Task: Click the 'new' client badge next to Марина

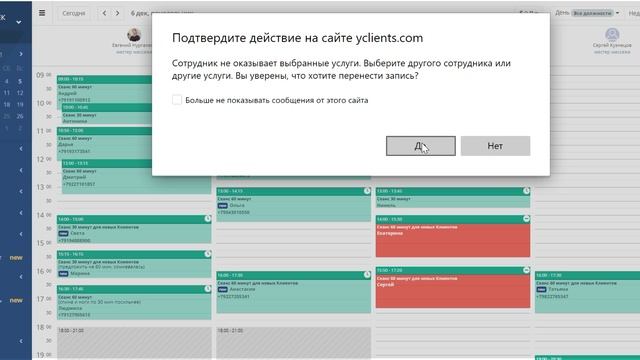Action: pyautogui.click(x=63, y=273)
